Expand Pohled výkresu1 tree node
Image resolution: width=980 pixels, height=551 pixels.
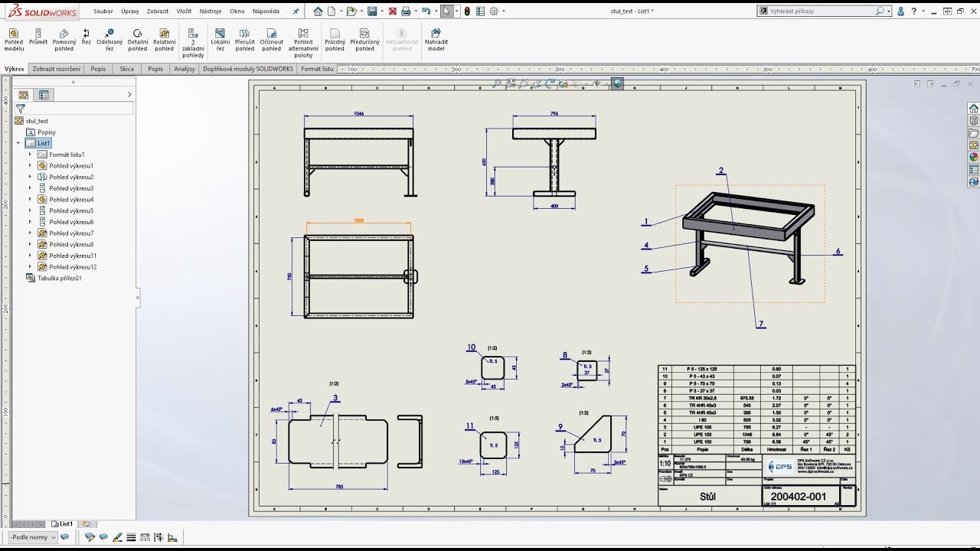point(31,165)
